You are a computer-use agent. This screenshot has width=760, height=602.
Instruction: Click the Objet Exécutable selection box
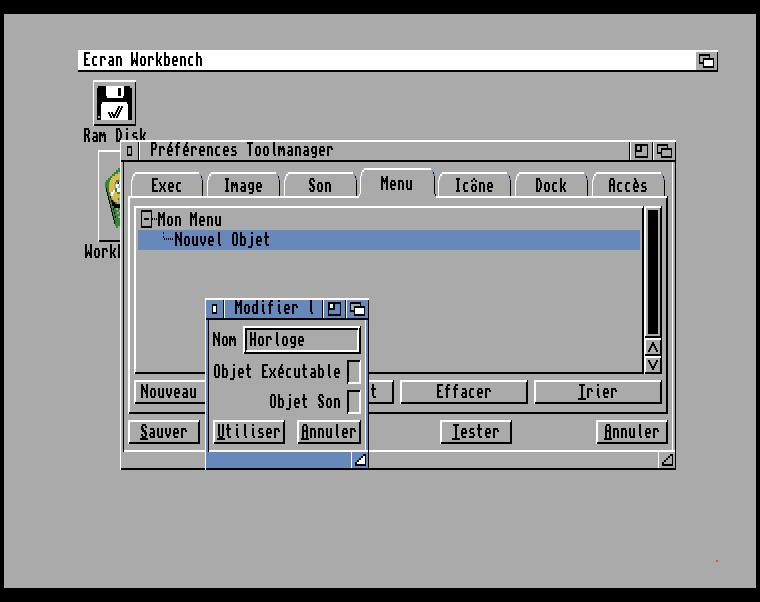[353, 372]
